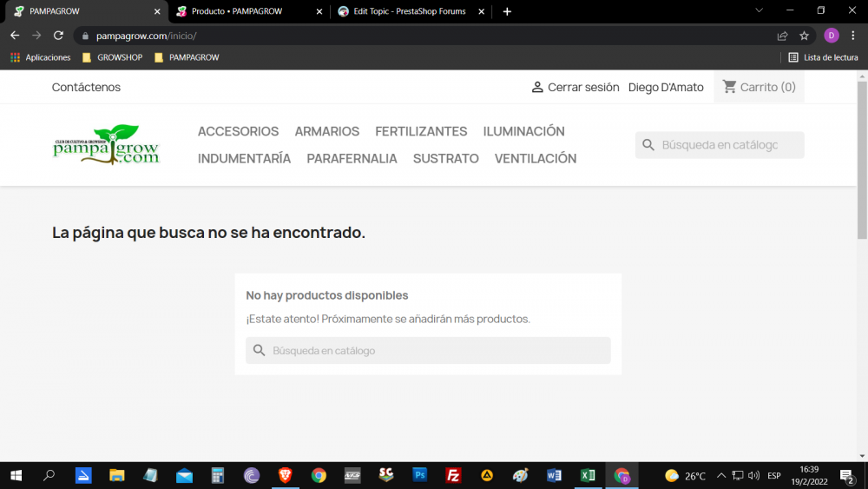The width and height of the screenshot is (868, 489).
Task: Open Lista de lectura reading list
Action: pos(823,57)
